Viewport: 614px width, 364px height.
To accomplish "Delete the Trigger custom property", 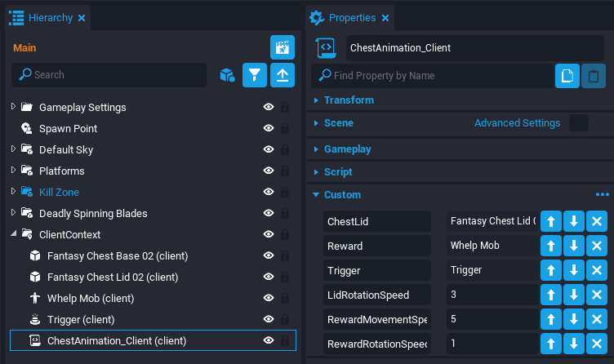I will click(x=597, y=269).
